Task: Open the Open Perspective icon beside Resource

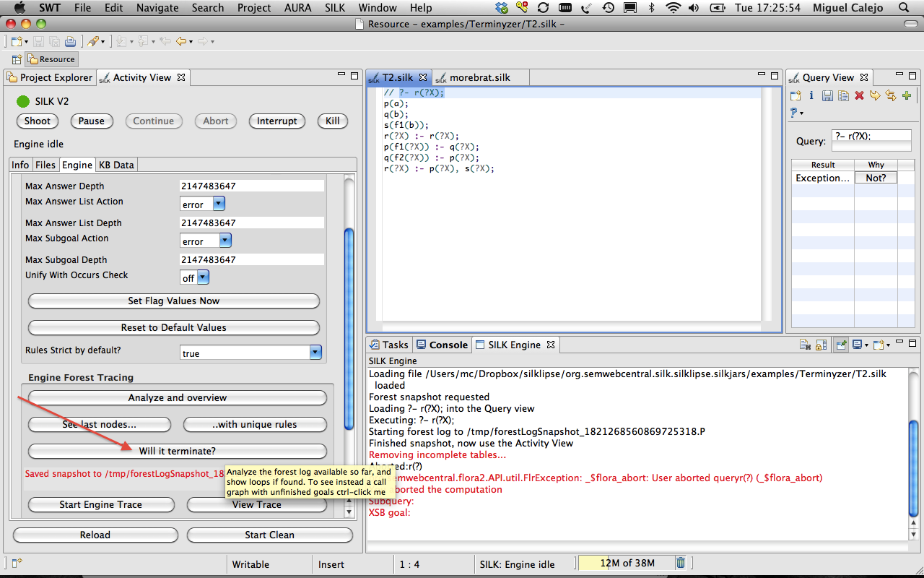Action: pos(17,59)
